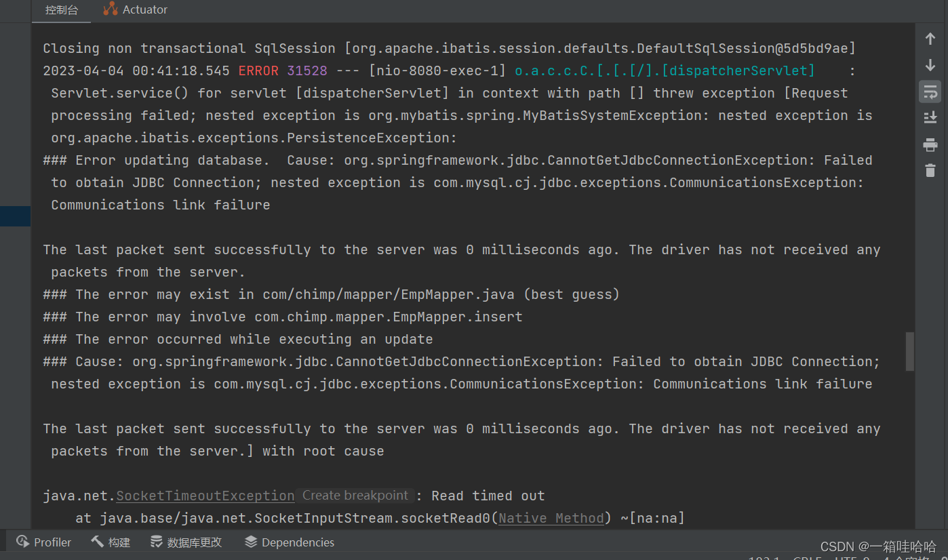Switch to the 控制台 tab

tap(62, 10)
